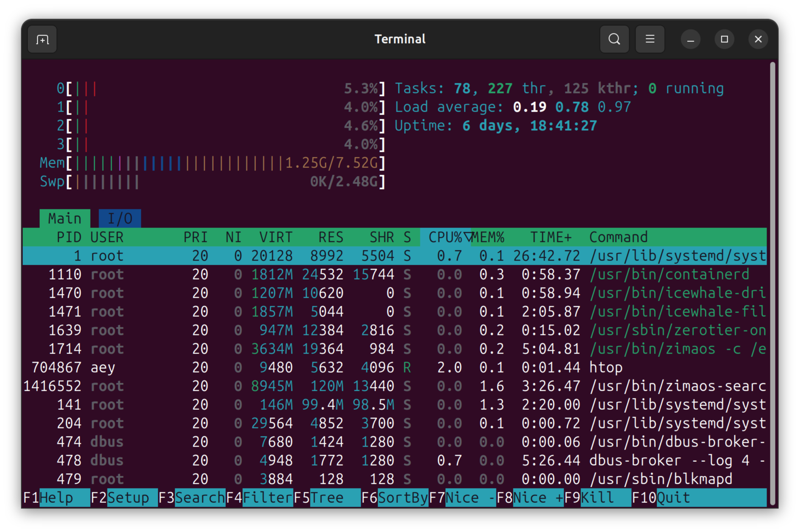Click the S state column header

click(407, 237)
